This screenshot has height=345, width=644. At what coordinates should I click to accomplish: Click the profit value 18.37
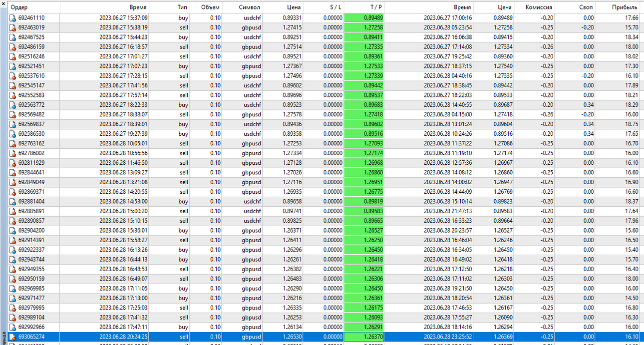click(632, 201)
